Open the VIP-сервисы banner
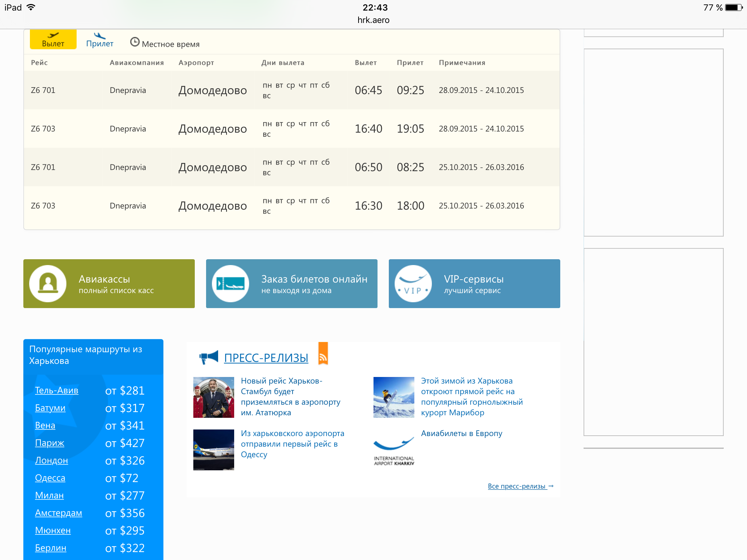 pos(474,284)
